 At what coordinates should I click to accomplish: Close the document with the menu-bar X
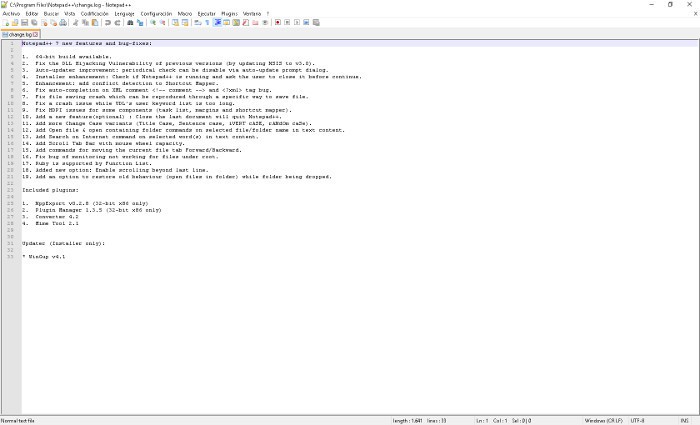coord(695,14)
